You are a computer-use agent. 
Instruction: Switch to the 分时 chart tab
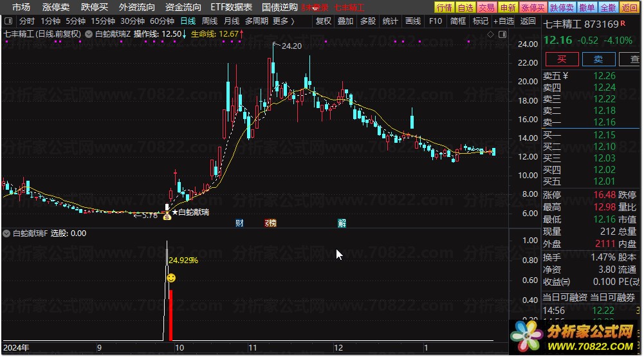tap(27, 21)
